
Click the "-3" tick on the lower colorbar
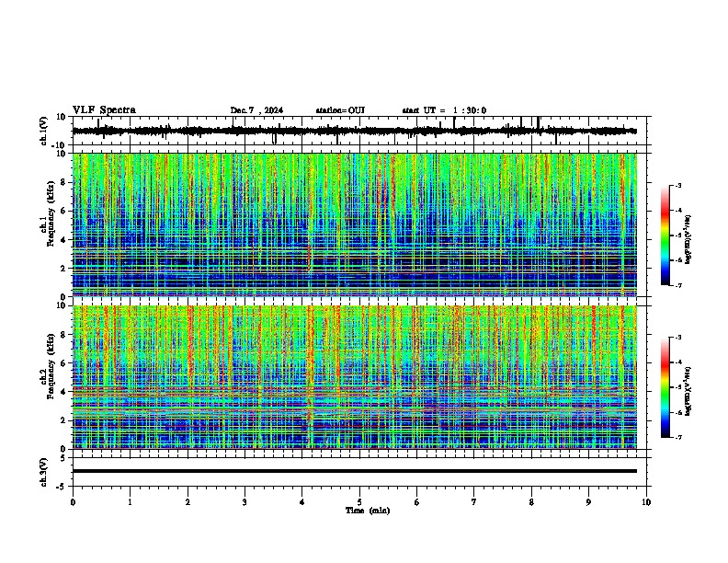tap(678, 338)
